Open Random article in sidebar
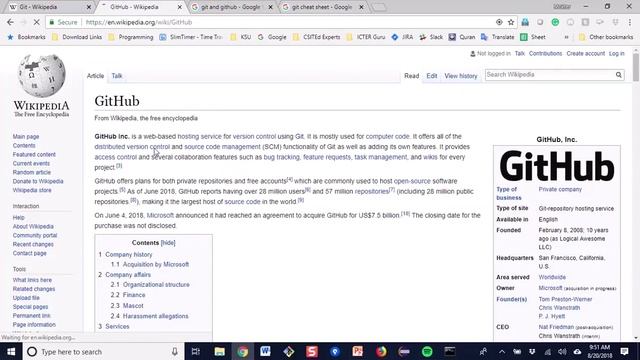 point(31,172)
